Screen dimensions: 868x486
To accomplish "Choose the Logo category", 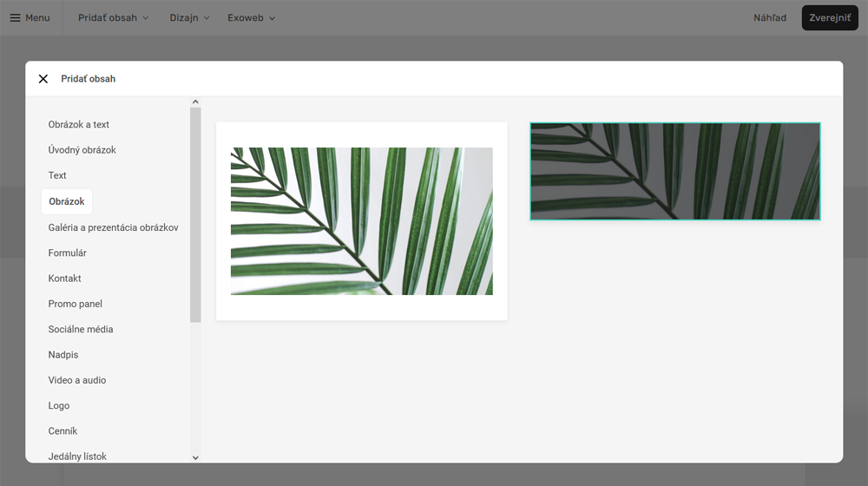I will coord(59,406).
